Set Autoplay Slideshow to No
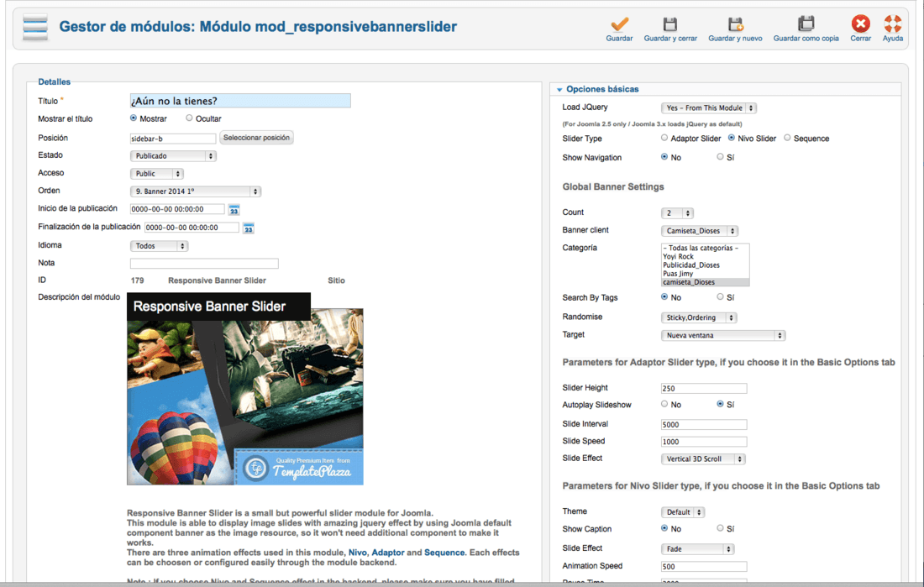 click(x=664, y=404)
